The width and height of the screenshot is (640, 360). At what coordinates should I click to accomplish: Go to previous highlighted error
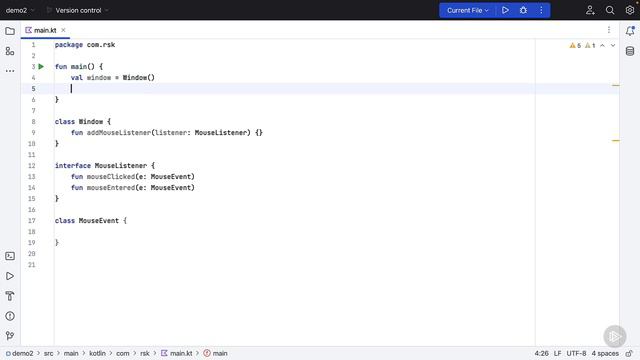pos(602,46)
